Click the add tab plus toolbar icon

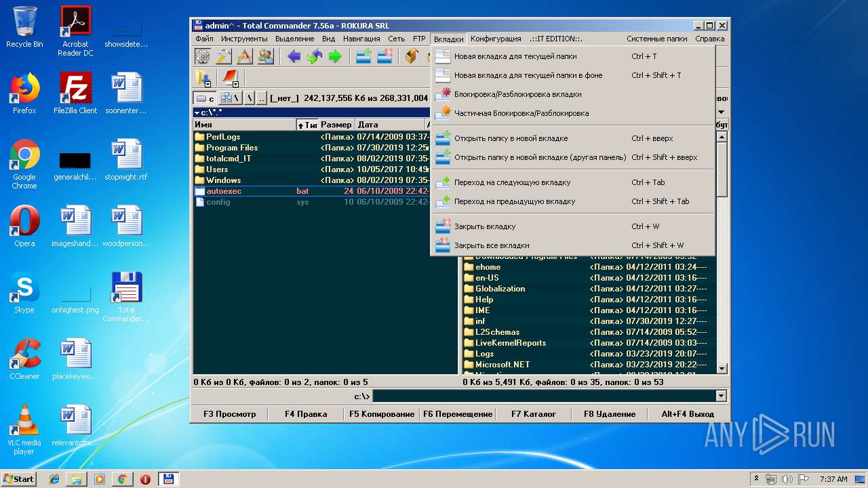364,56
